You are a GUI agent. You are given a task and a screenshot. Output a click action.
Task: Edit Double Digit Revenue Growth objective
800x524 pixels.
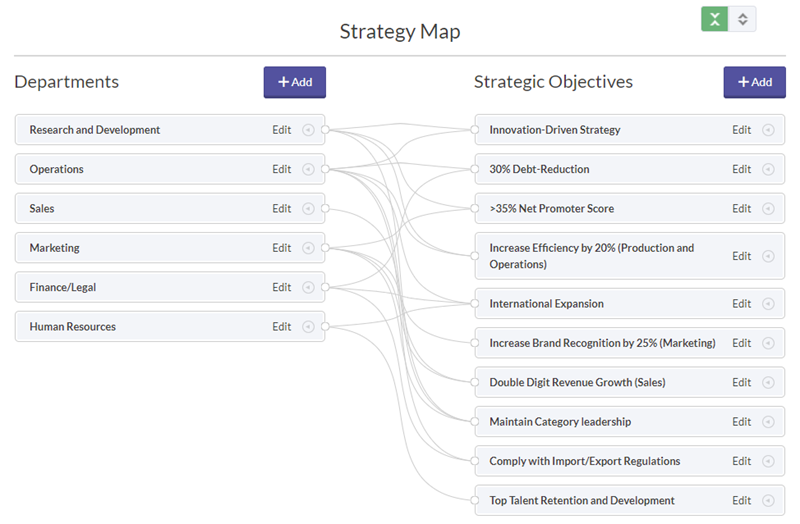[x=741, y=383]
